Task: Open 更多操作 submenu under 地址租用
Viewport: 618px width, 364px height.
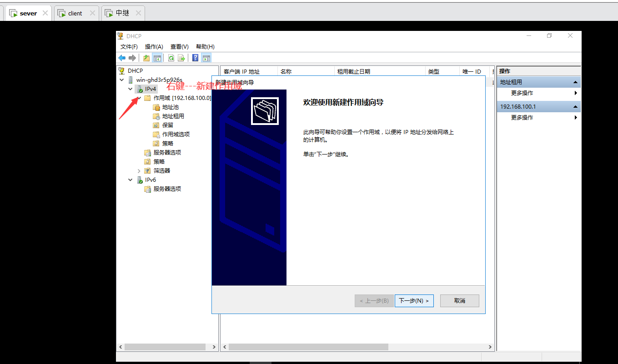Action: [538, 93]
